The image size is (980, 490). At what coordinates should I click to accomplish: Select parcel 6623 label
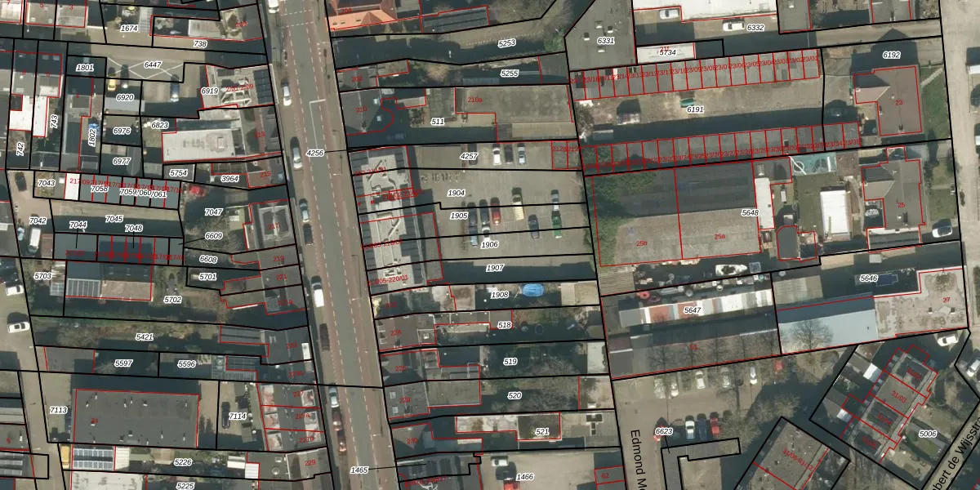(x=664, y=431)
